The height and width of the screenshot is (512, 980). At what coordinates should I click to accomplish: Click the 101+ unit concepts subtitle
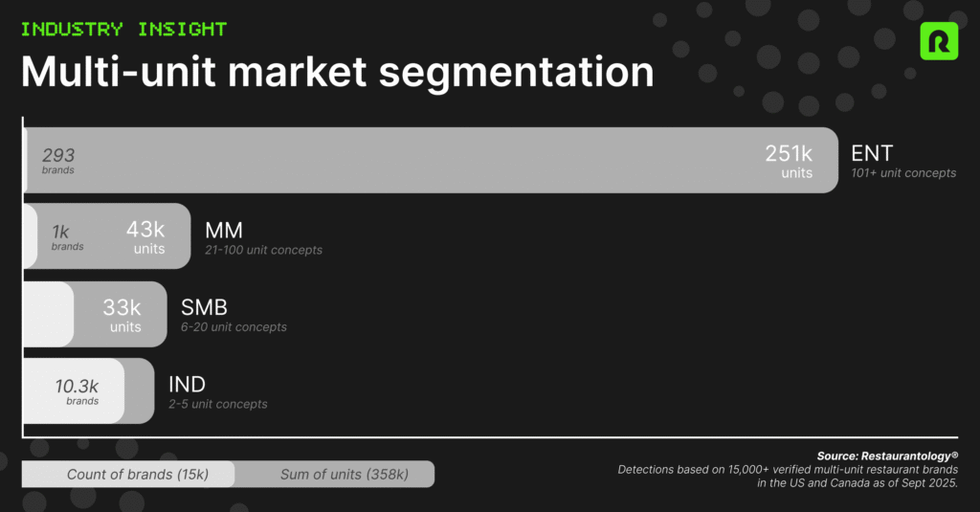tap(903, 173)
